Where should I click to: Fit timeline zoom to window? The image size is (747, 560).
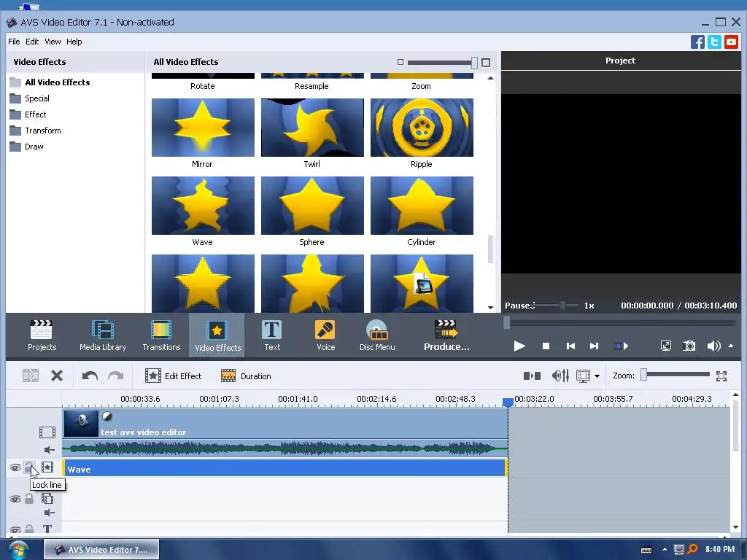coord(721,376)
